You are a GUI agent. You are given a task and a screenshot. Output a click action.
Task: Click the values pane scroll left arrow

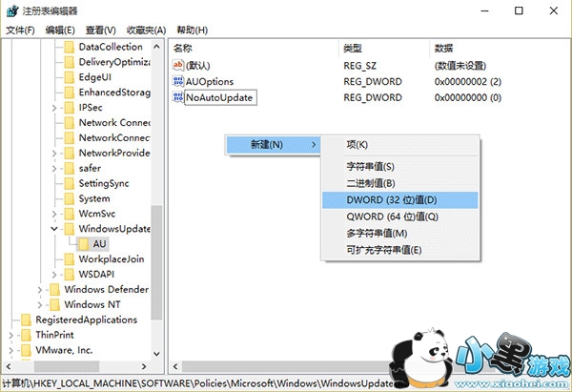pos(175,366)
